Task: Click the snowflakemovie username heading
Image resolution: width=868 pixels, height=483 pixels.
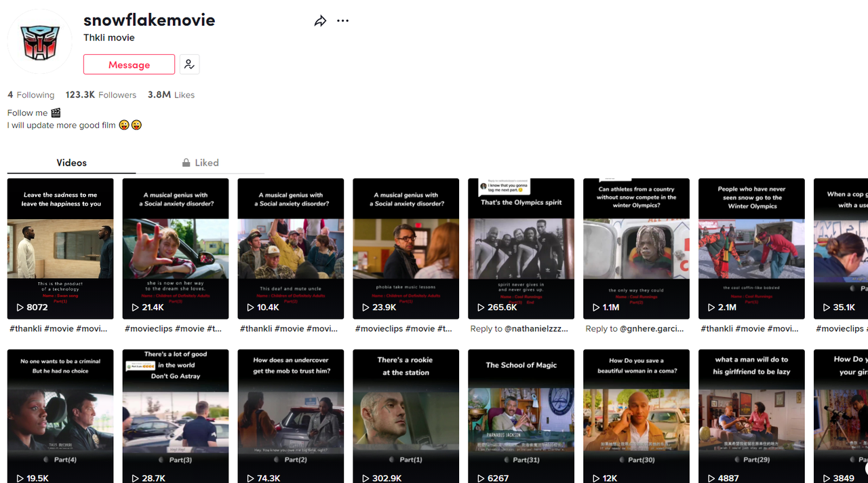Action: pos(149,20)
